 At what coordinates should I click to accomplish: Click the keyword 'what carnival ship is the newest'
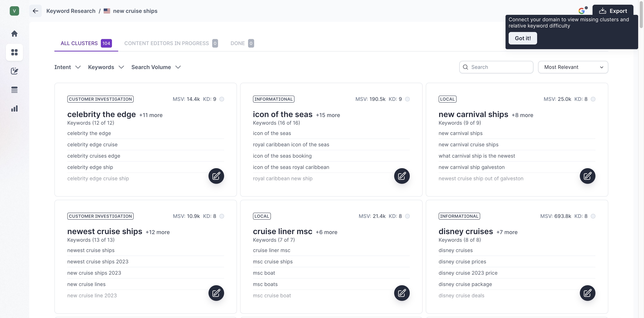[477, 156]
